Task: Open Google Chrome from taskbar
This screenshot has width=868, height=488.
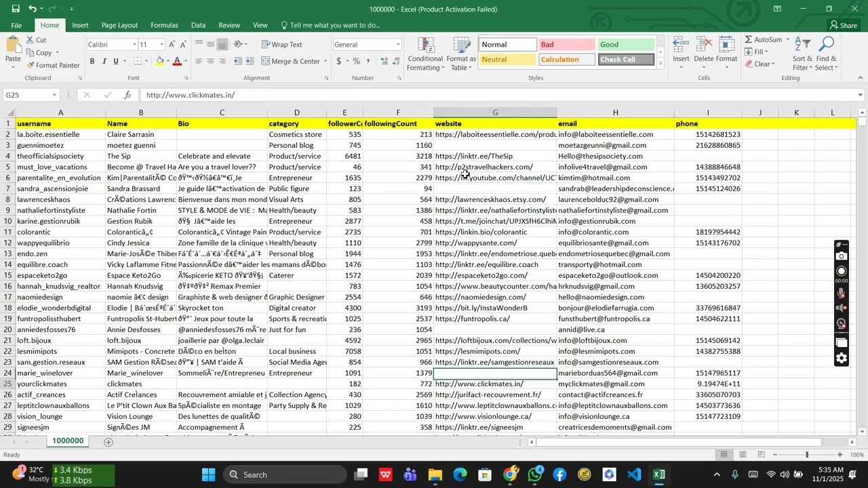Action: 510,474
